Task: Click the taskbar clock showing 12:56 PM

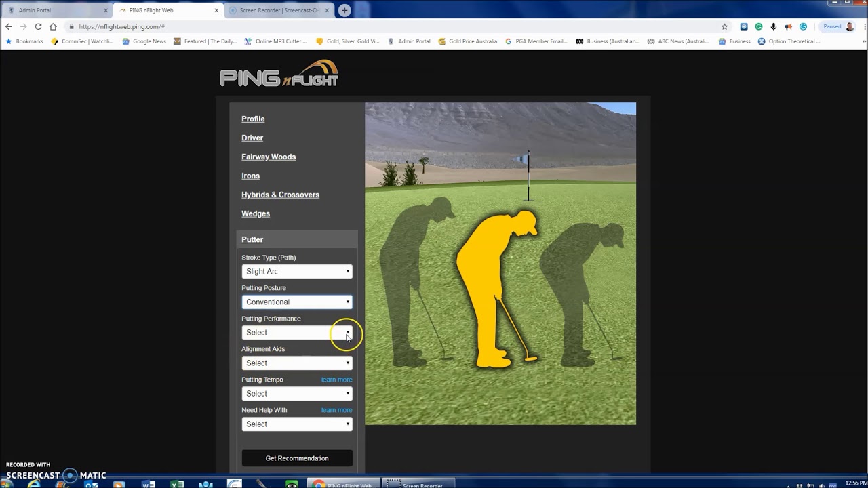Action: [x=856, y=483]
